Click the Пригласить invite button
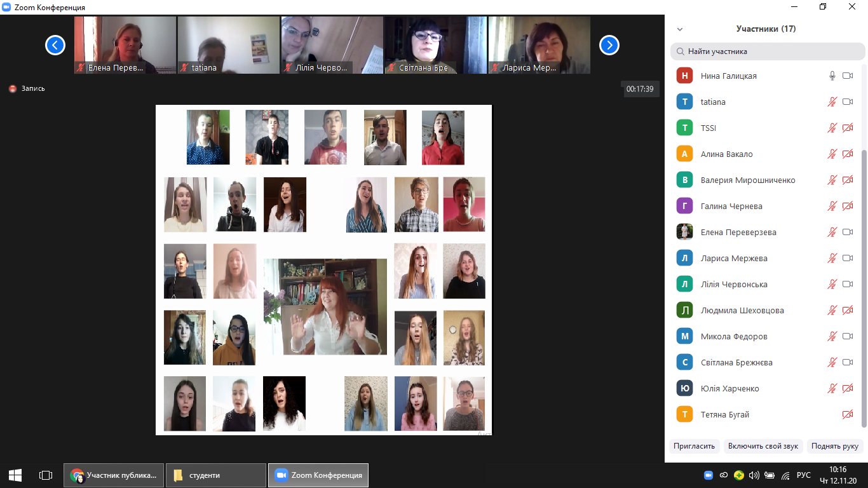Viewport: 868px width, 488px height. click(694, 446)
